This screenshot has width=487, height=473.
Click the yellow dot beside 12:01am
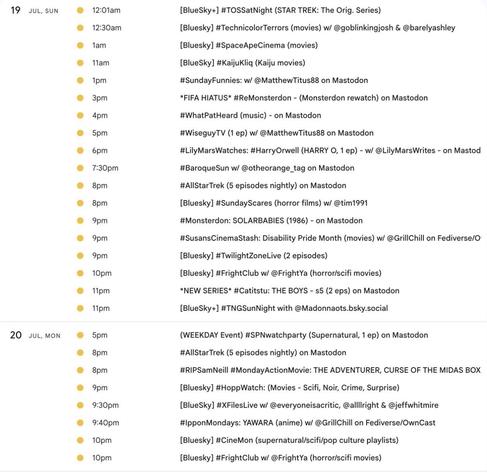pos(80,10)
